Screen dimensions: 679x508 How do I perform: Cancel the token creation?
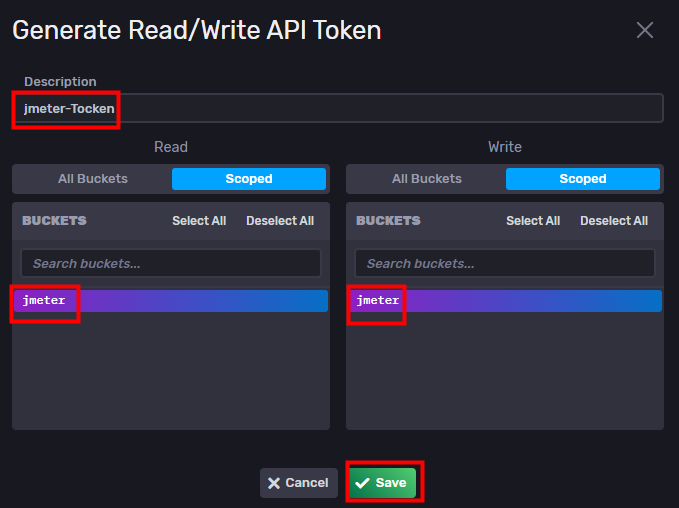298,482
